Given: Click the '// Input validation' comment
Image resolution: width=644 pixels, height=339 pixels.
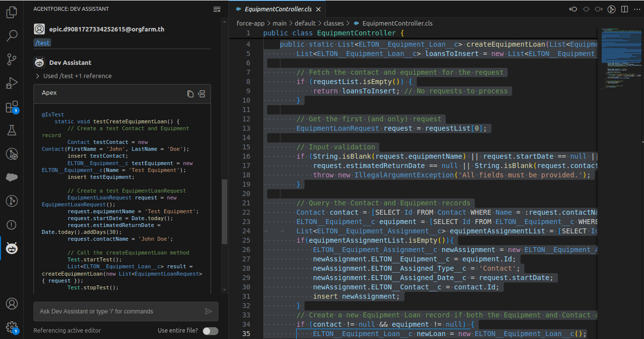Looking at the screenshot, I should tap(336, 147).
